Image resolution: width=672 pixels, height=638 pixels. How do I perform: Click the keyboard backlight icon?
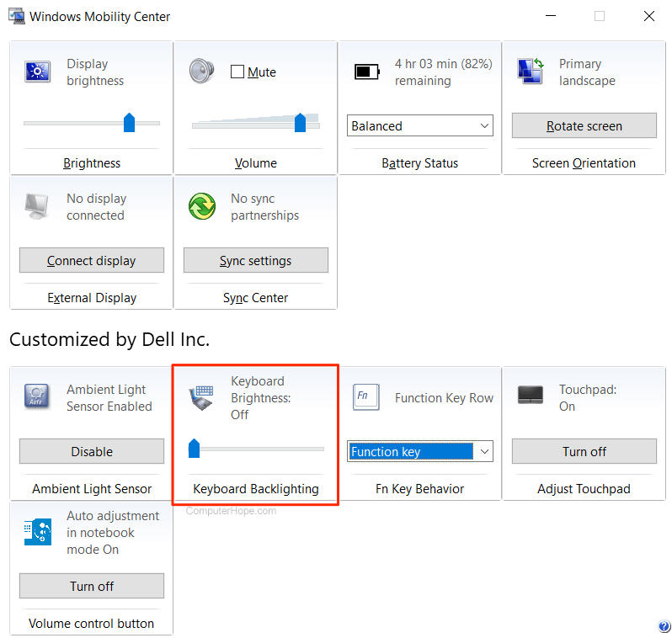click(202, 396)
